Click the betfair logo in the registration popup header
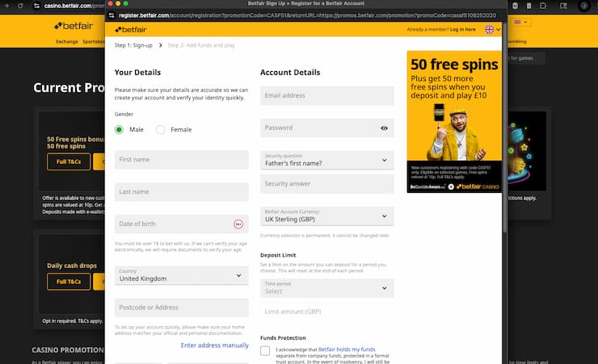The height and width of the screenshot is (364, 598). tap(131, 29)
